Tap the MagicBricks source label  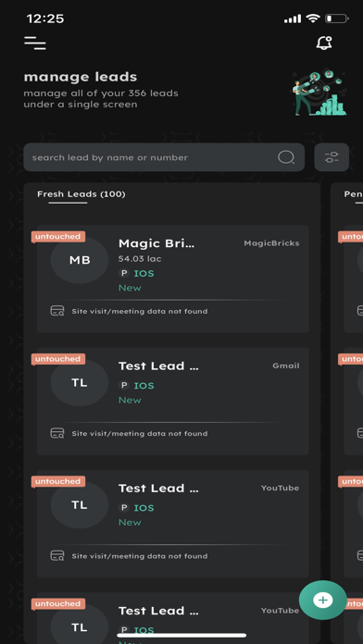(x=271, y=243)
